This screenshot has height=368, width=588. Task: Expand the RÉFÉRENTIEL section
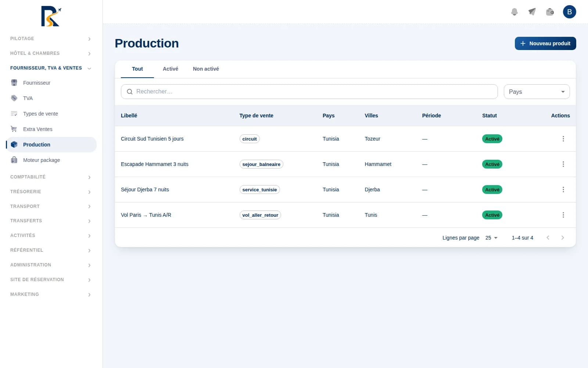point(51,250)
